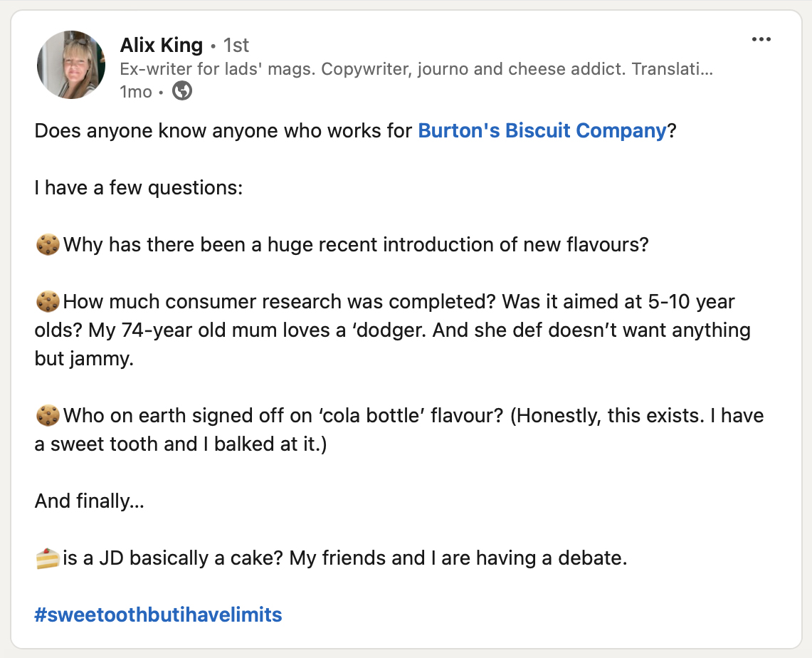Image resolution: width=812 pixels, height=658 pixels.
Task: Click the globe public visibility icon
Action: tap(182, 91)
